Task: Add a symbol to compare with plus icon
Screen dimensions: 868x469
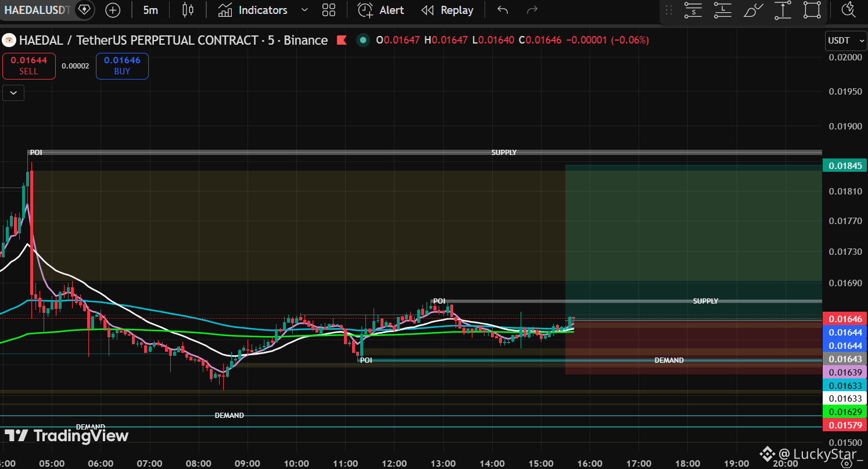Action: (113, 10)
